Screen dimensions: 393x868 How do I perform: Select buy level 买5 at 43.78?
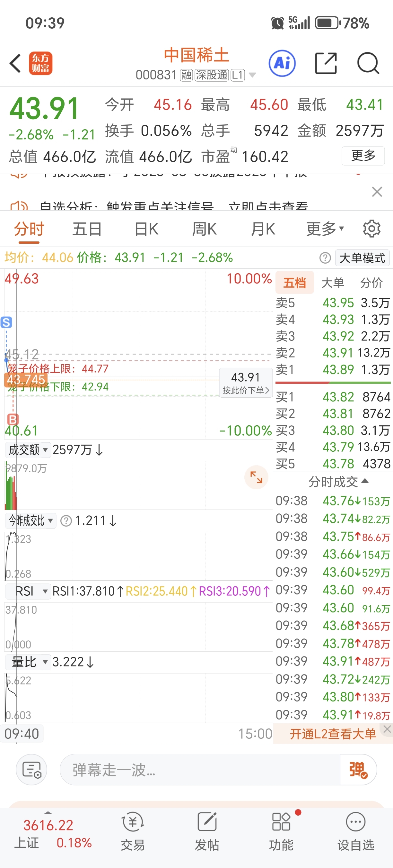(x=333, y=464)
